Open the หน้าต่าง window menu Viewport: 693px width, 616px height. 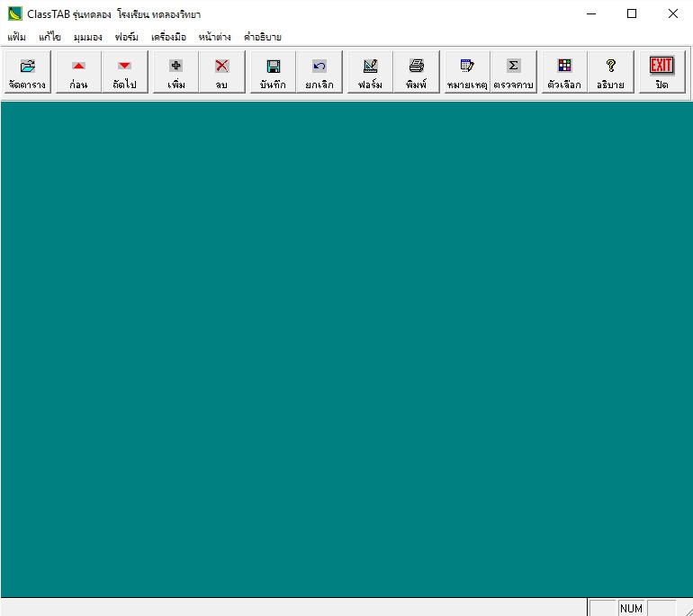tap(215, 37)
